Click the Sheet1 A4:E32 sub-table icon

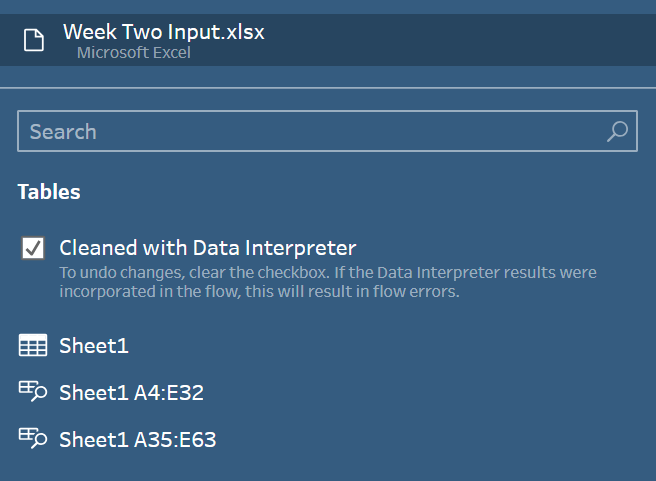33,391
